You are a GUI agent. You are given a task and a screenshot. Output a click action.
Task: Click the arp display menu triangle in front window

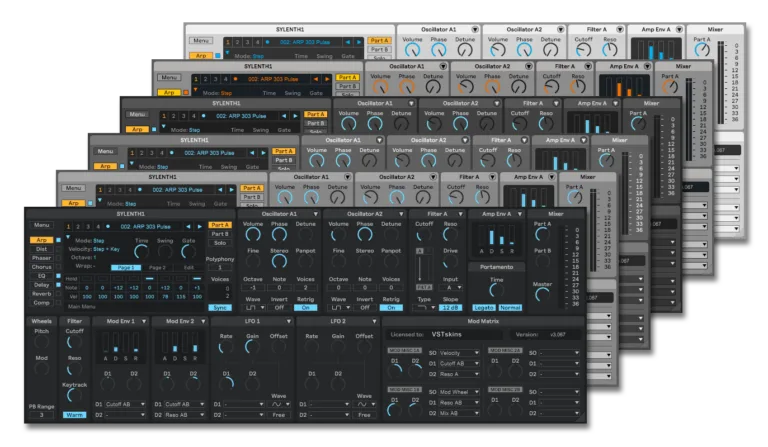[68, 237]
